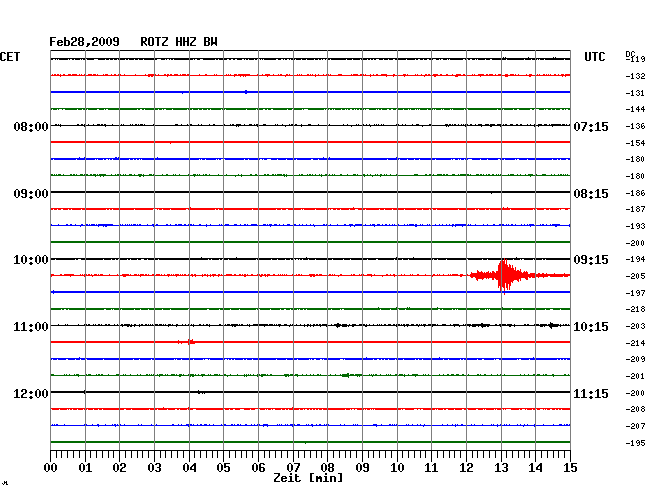Click the DC value -207
This screenshot has width=650, height=494.
pyautogui.click(x=635, y=426)
